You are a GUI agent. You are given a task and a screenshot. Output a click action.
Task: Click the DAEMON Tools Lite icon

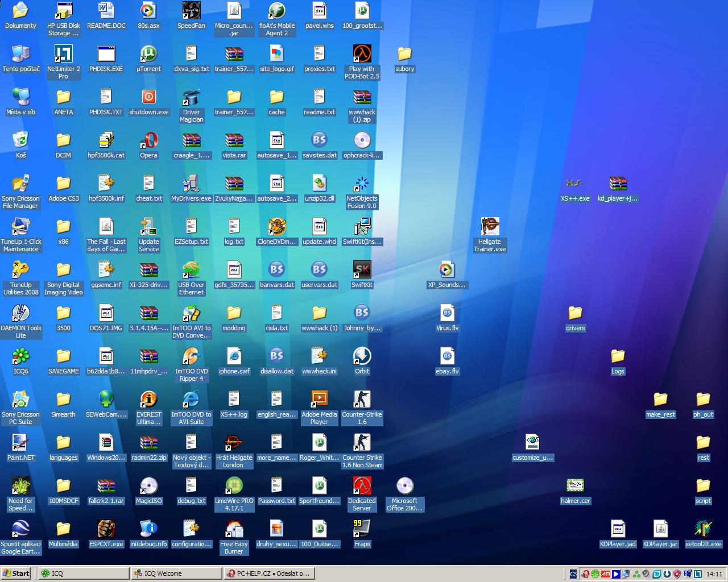(20, 314)
